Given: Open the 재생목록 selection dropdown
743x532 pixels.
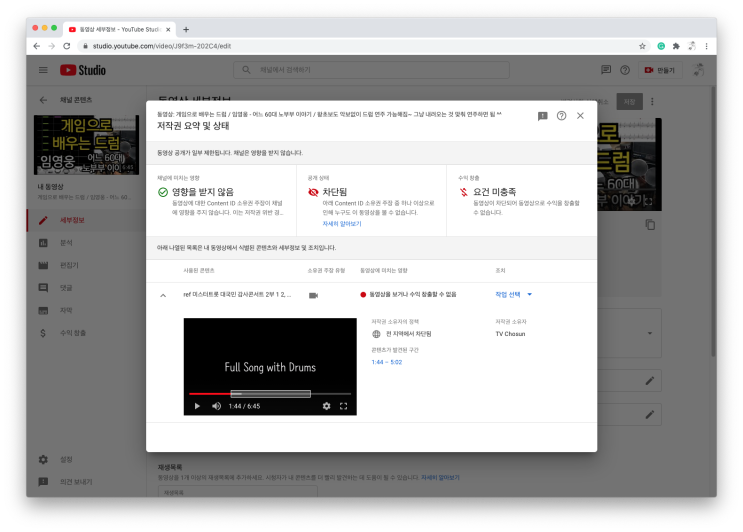Looking at the screenshot, I should (x=238, y=492).
